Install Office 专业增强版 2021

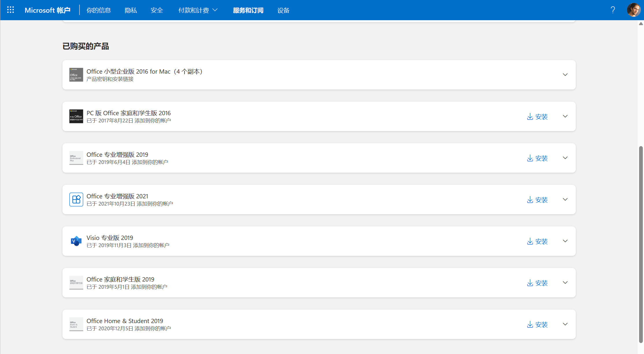coord(537,200)
